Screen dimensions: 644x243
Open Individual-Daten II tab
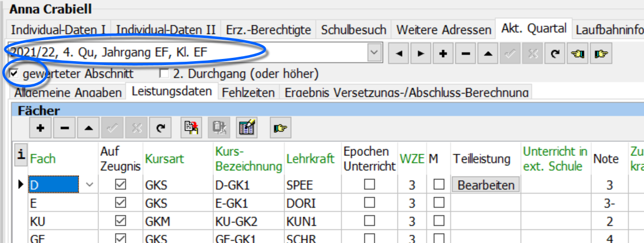166,30
